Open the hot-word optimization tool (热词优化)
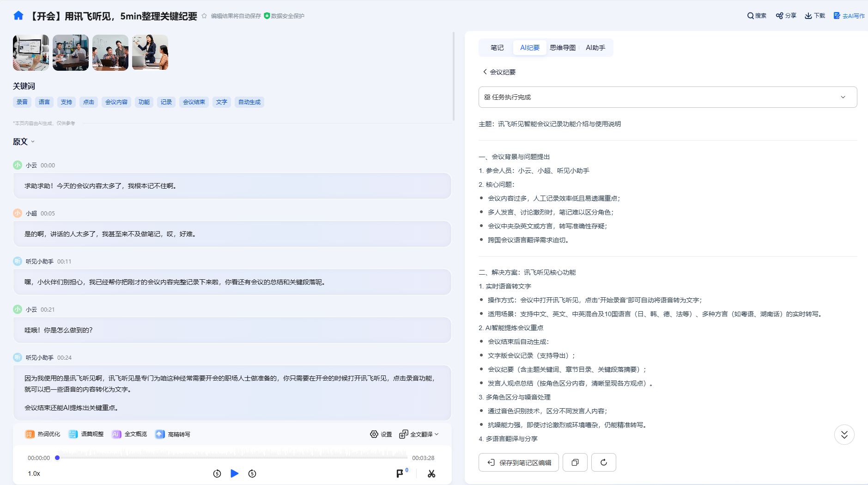This screenshot has width=868, height=485. tap(43, 434)
